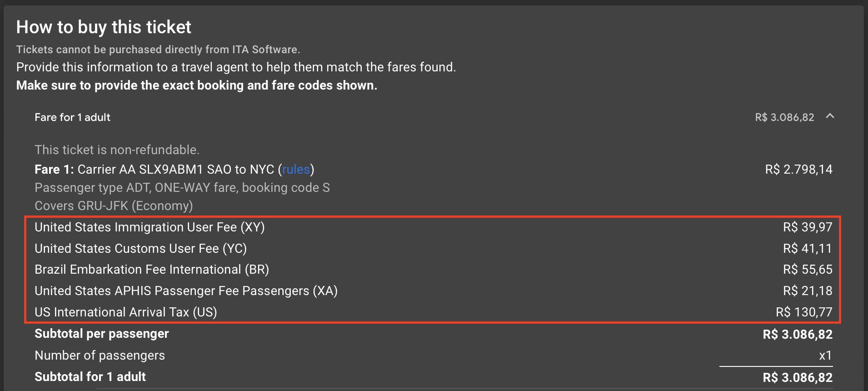Click the R$ 55,65 embarkation fee amount
The width and height of the screenshot is (868, 391).
pyautogui.click(x=808, y=270)
